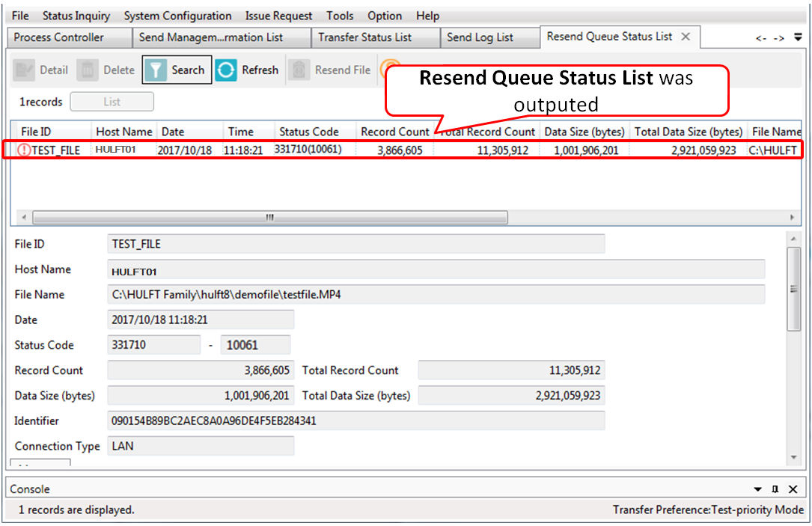Click the red error icon beside TEST_FILE
The image size is (812, 526).
[x=24, y=150]
